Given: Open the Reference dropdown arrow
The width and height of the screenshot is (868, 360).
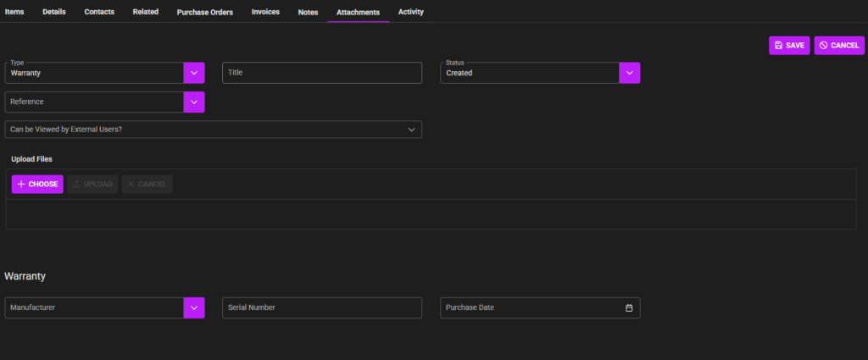Looking at the screenshot, I should click(194, 102).
